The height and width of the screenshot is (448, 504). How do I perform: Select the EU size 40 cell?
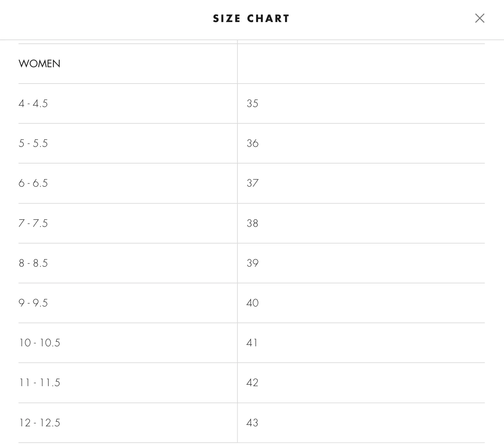point(361,303)
